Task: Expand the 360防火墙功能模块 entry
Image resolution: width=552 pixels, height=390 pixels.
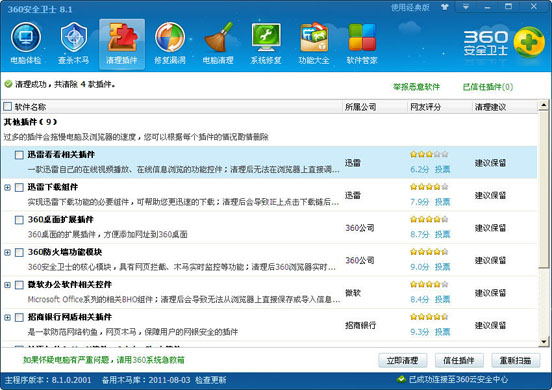Action: tap(7, 252)
